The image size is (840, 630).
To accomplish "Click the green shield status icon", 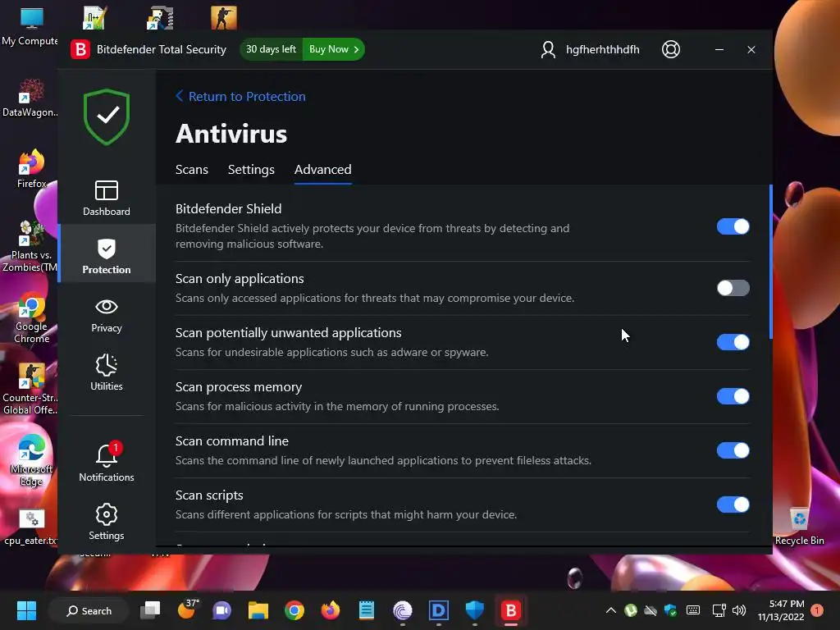I will tap(107, 116).
